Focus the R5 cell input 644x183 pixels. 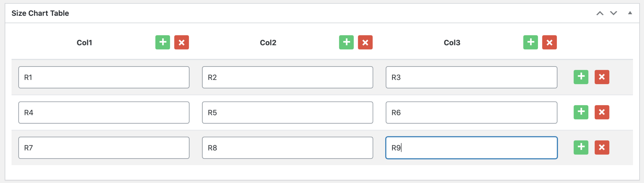(287, 112)
